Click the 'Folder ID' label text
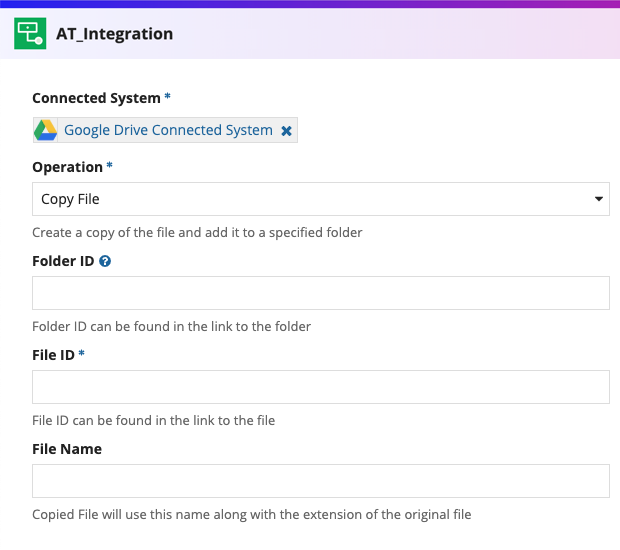 (x=63, y=261)
